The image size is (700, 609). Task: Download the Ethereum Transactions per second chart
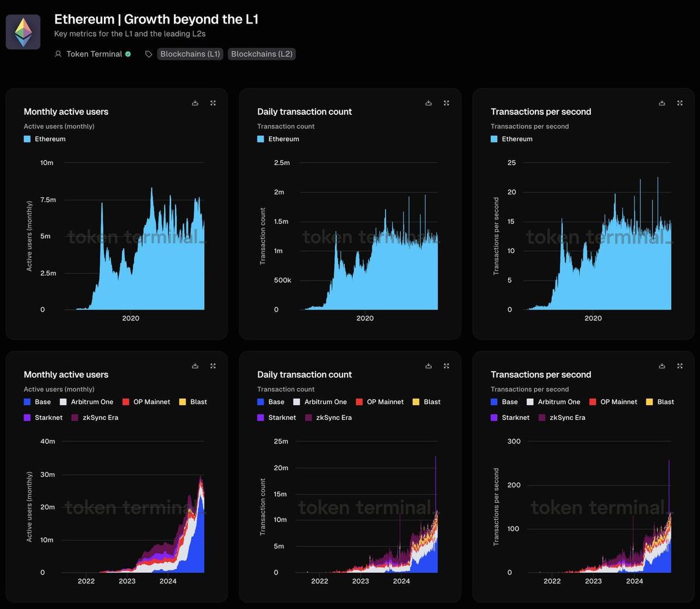(x=661, y=103)
